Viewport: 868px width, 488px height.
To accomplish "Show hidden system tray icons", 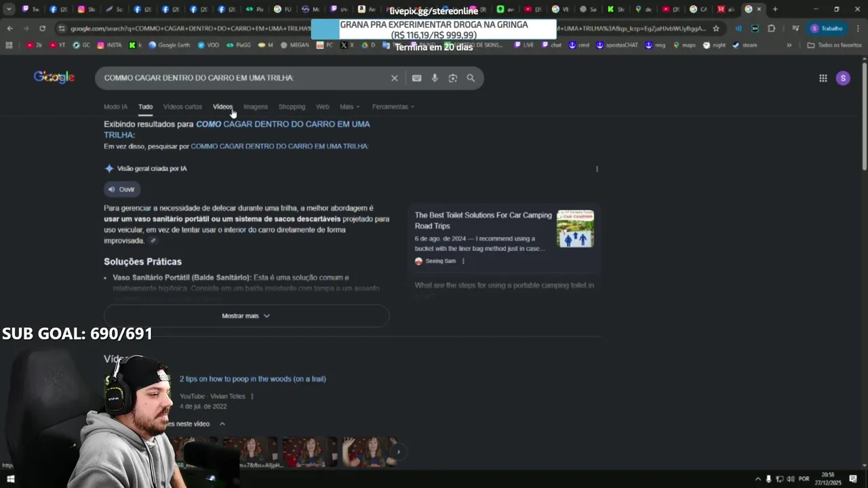I will pos(757,479).
